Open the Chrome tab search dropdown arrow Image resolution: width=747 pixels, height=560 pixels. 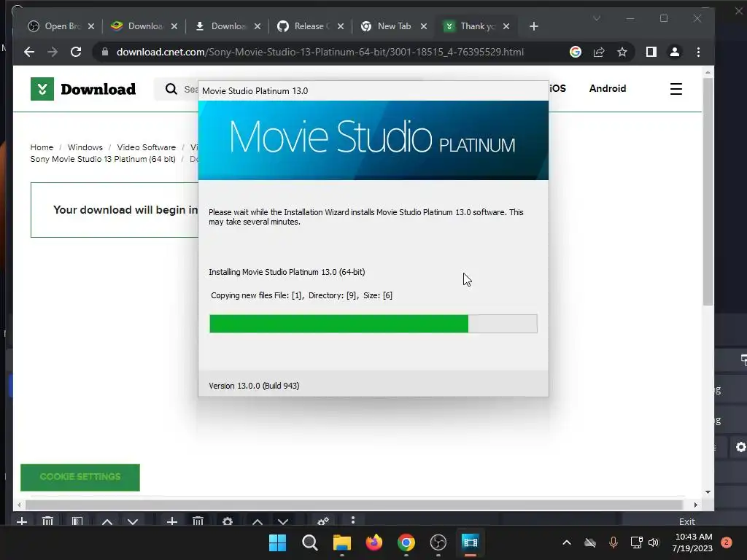(x=597, y=18)
